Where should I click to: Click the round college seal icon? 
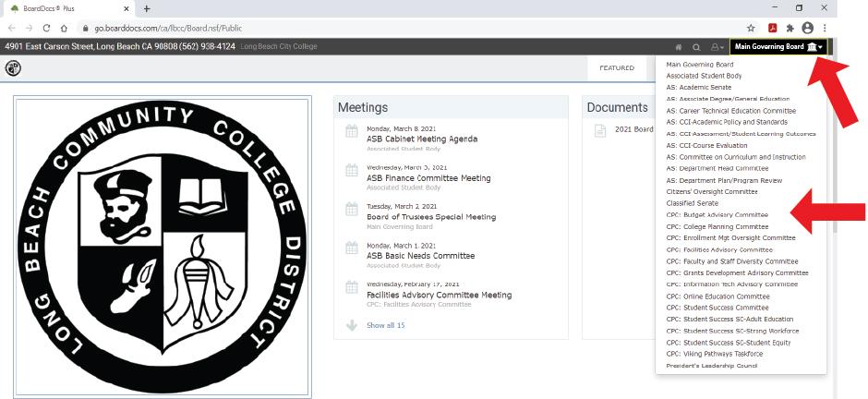point(13,68)
